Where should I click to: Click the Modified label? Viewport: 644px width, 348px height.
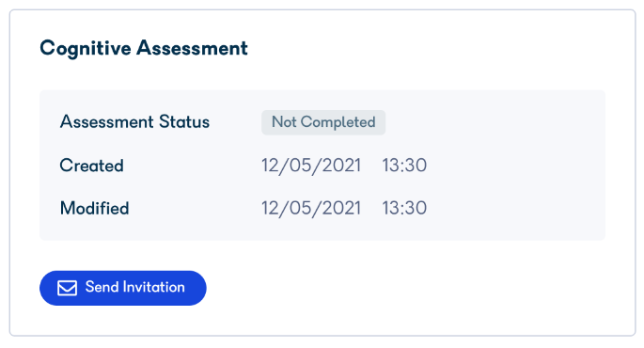pos(94,208)
